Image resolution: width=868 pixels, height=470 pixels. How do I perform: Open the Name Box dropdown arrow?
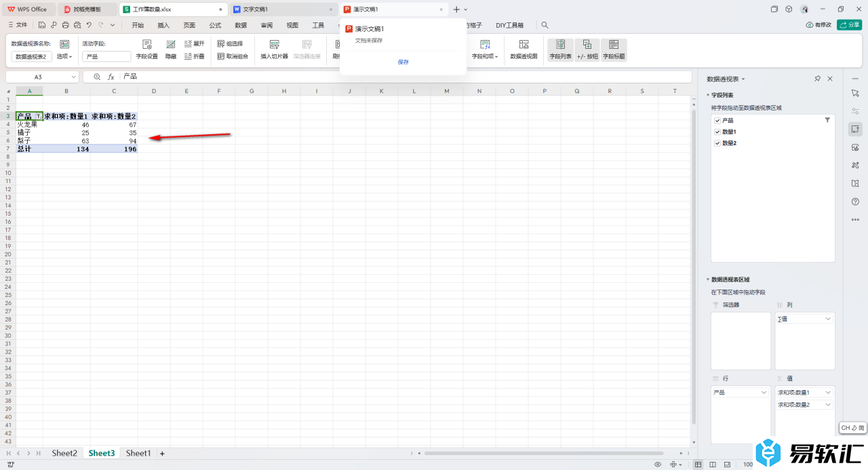73,77
